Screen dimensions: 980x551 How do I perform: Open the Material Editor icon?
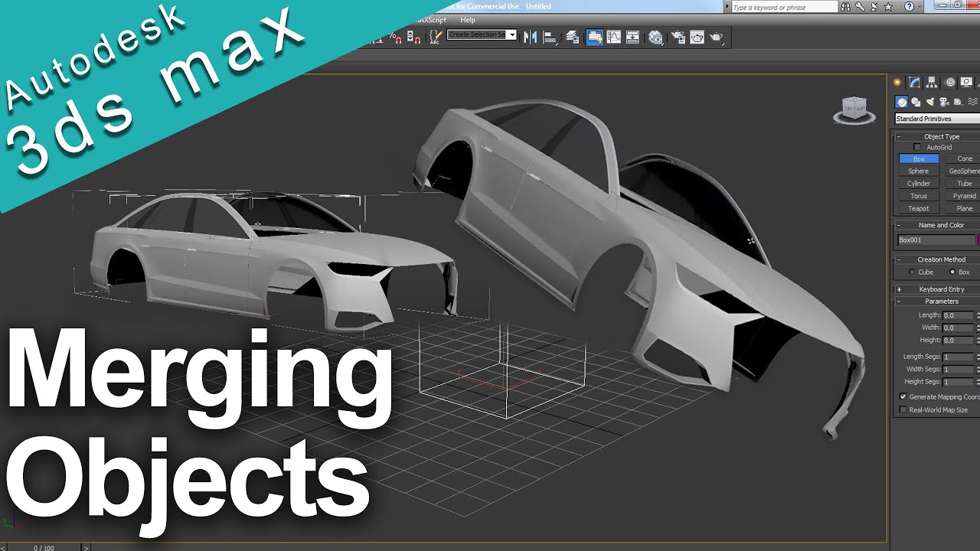[x=656, y=37]
